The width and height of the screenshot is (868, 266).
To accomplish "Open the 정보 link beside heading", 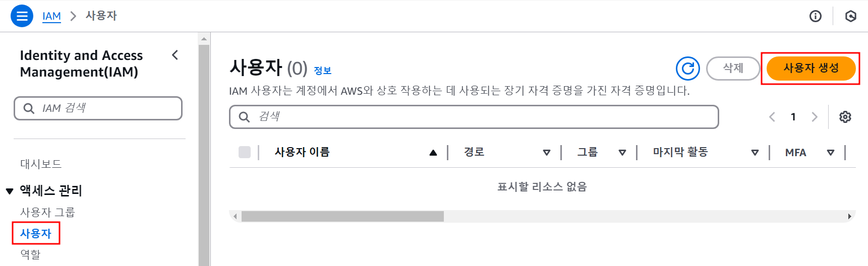I will 322,71.
